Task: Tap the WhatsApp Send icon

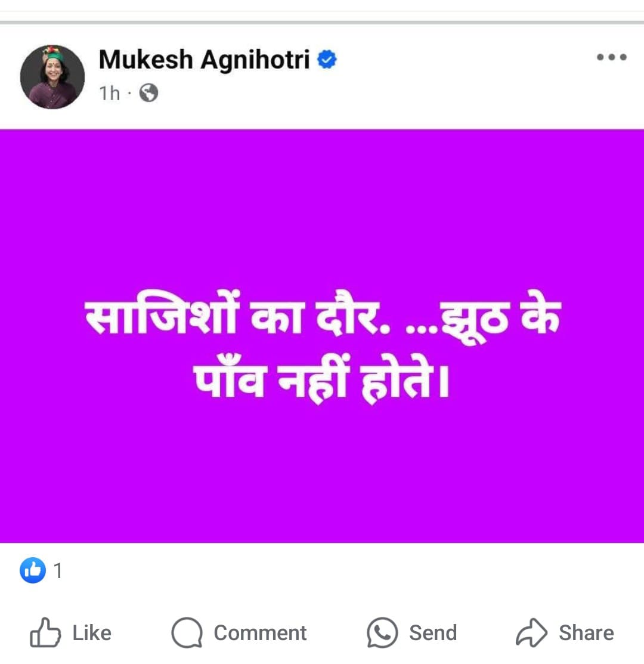Action: [x=382, y=632]
